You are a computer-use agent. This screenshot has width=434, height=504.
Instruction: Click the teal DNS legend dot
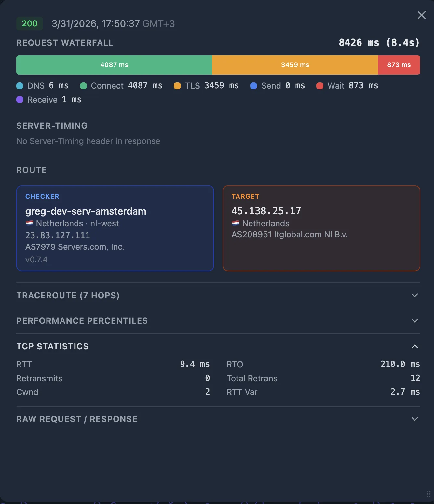[x=20, y=86]
